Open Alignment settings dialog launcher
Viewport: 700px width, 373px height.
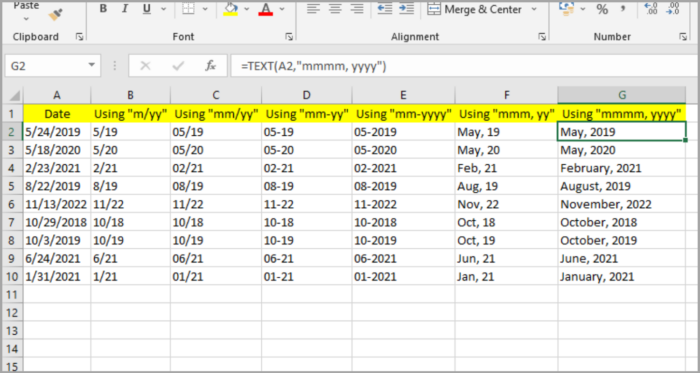point(542,37)
